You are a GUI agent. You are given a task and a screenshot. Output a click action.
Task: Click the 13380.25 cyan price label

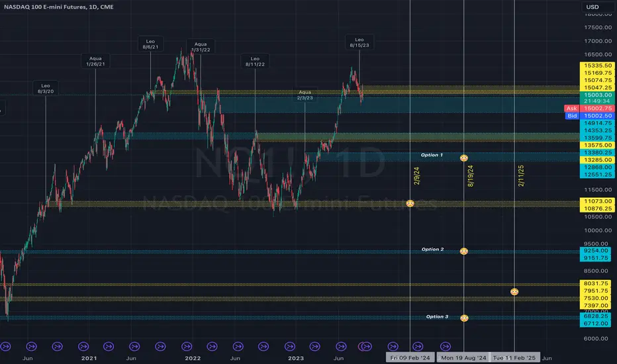coord(597,152)
